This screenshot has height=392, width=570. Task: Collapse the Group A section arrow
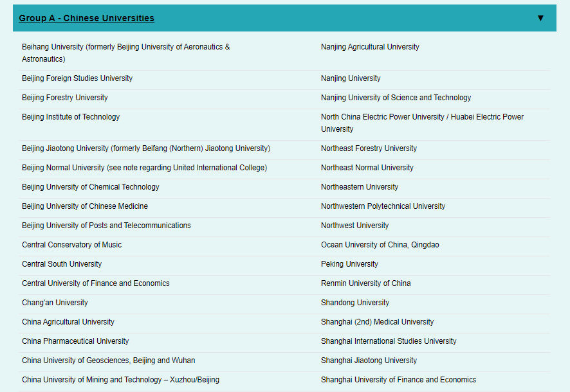[540, 18]
